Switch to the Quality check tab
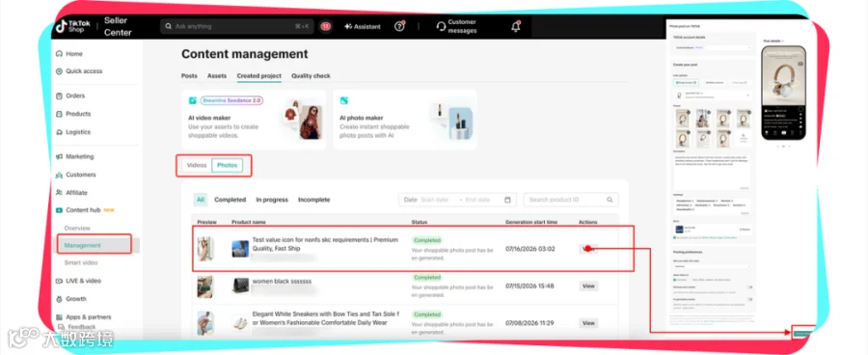The height and width of the screenshot is (355, 868). [311, 76]
